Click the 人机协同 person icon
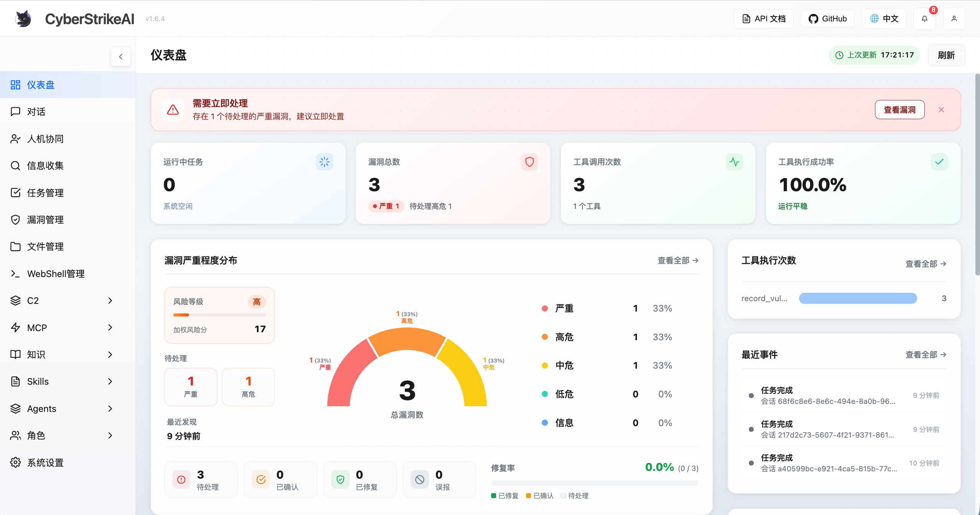Viewport: 980px width, 515px height. (x=15, y=139)
